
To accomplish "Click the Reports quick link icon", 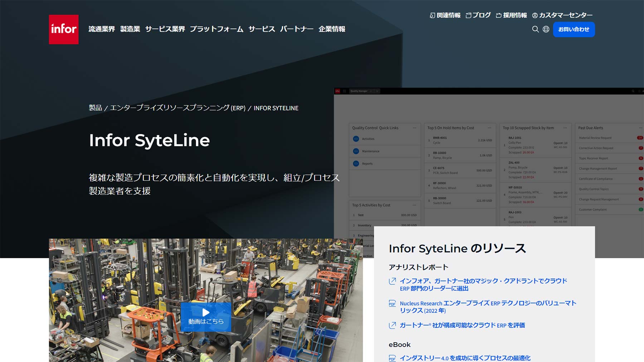I will [356, 164].
